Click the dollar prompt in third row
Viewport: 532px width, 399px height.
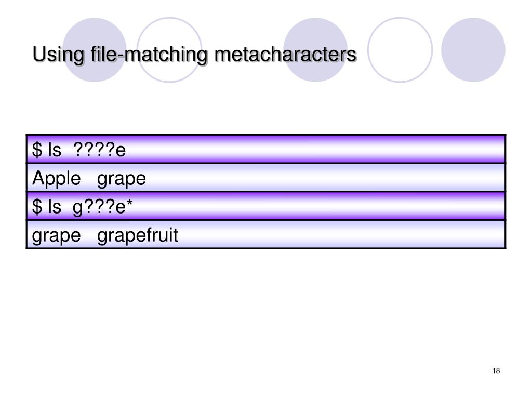37,207
